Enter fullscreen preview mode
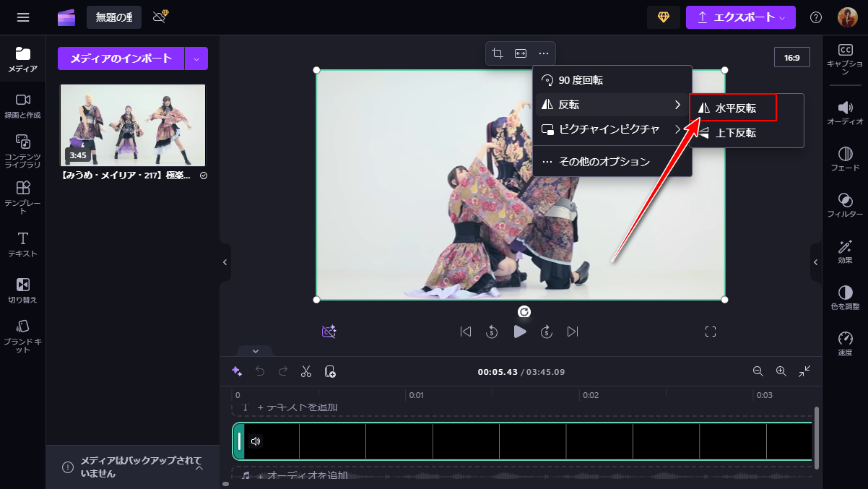Image resolution: width=868 pixels, height=489 pixels. pos(711,332)
